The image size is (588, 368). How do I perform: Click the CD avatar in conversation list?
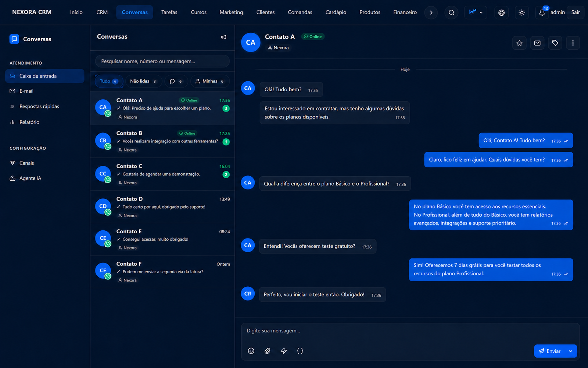(x=103, y=206)
